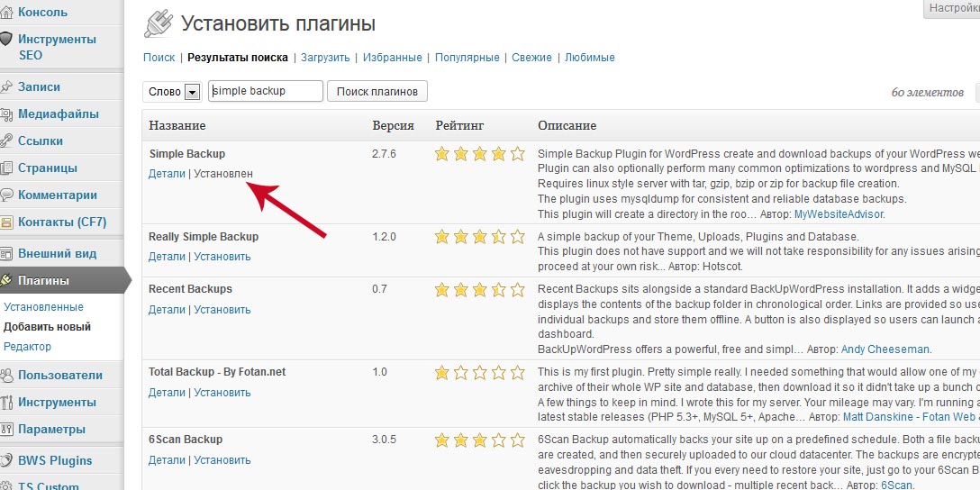Click version 3.0.5 cell
This screenshot has width=980, height=490.
click(x=385, y=440)
